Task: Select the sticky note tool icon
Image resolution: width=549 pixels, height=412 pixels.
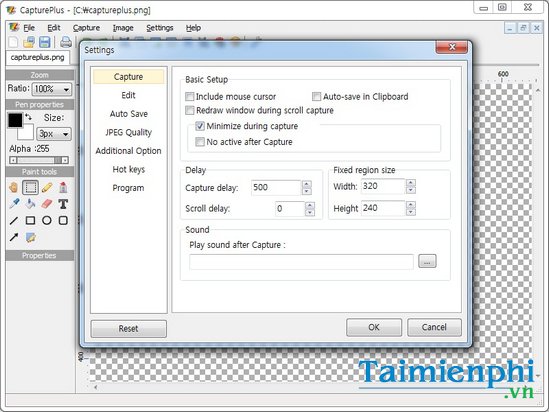Action: pos(31,238)
